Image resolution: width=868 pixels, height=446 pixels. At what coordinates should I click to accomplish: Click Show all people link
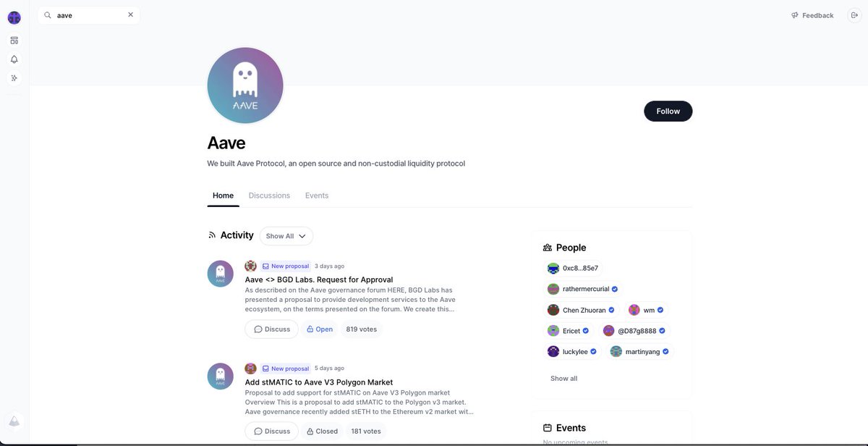click(563, 379)
